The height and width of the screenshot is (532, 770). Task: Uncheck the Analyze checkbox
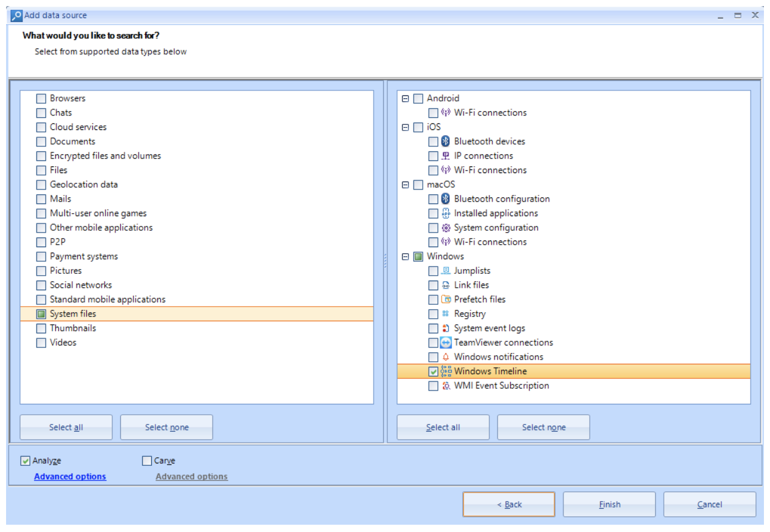[25, 461]
